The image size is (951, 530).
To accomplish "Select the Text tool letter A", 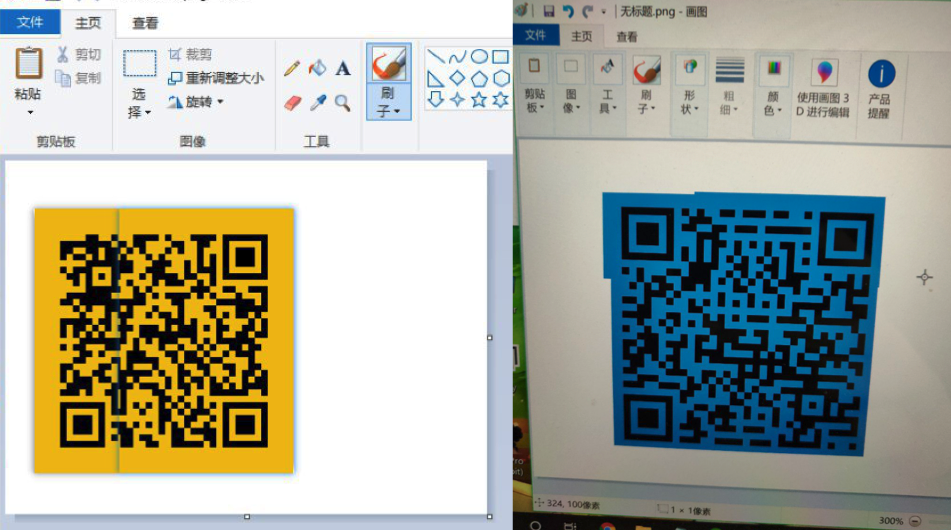I will point(343,68).
